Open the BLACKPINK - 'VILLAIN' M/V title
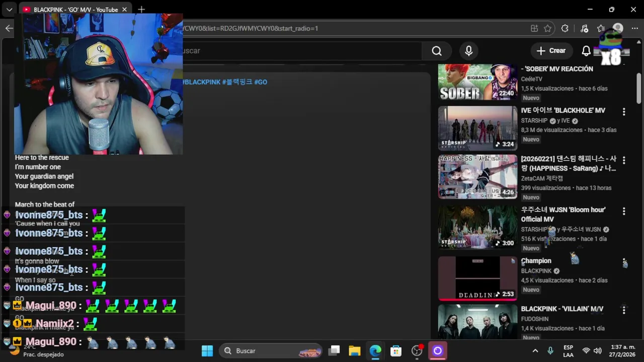The height and width of the screenshot is (362, 644). [562, 309]
